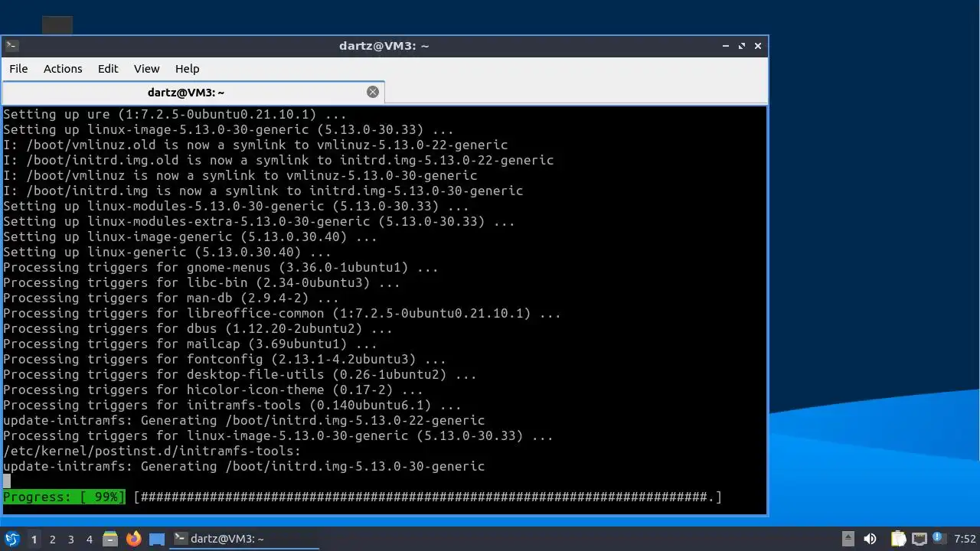Click the '/boot/initrd.img.old is now a symlink' line
This screenshot has width=980, height=551.
click(278, 161)
